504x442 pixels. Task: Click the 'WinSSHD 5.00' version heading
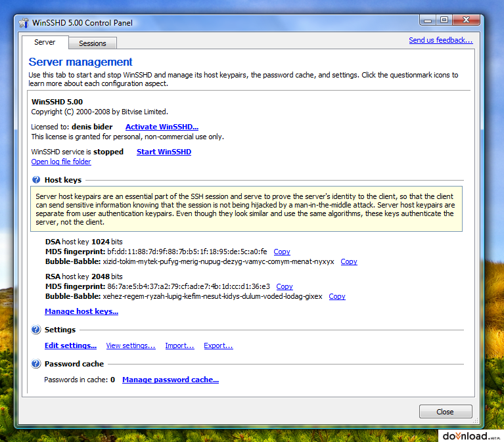(x=57, y=102)
